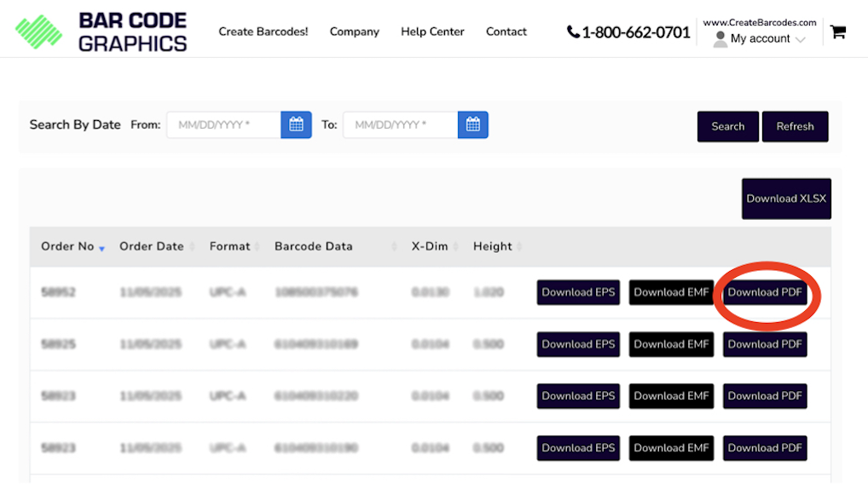The width and height of the screenshot is (868, 484).
Task: Navigate to the Contact page
Action: (506, 32)
